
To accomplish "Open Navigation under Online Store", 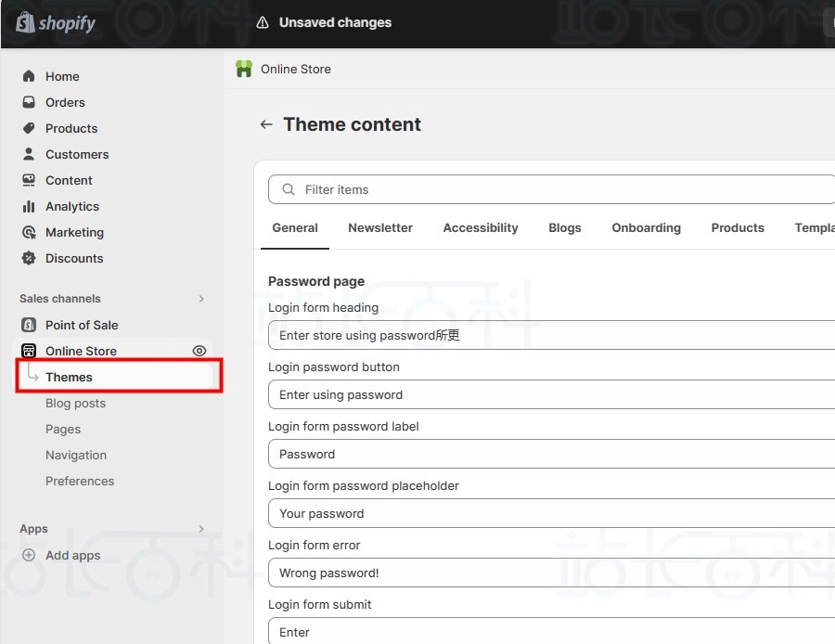I will tap(76, 455).
